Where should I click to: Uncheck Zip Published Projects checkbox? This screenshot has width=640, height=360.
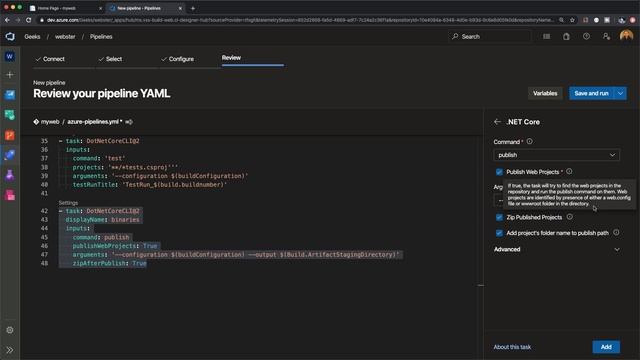pyautogui.click(x=499, y=217)
